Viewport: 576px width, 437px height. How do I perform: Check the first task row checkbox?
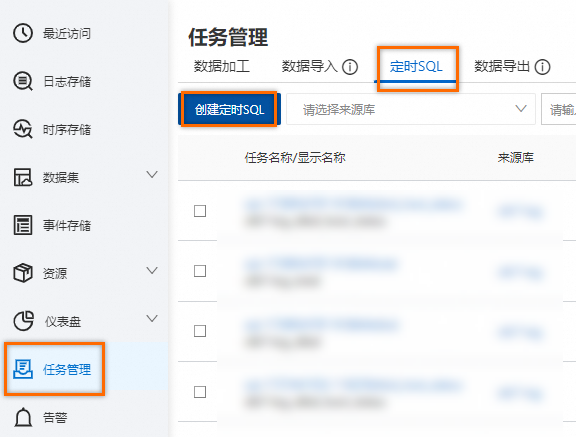pyautogui.click(x=200, y=211)
